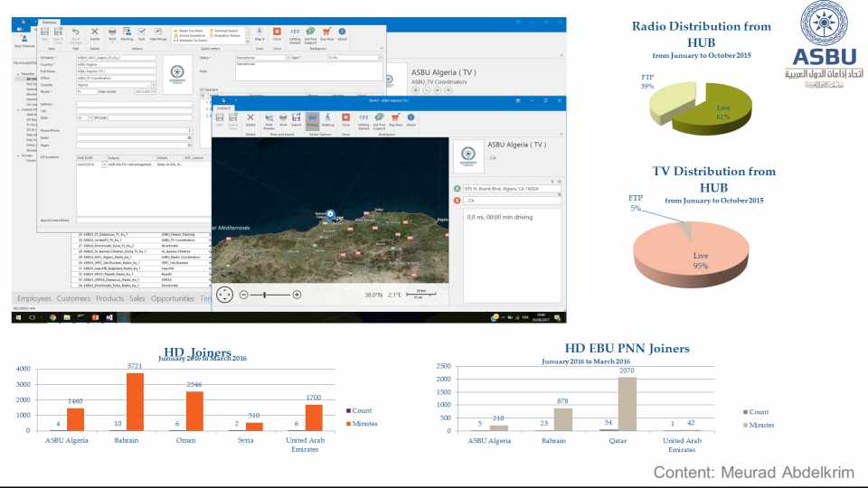
Task: Click the map zoom slider handle
Action: [265, 295]
